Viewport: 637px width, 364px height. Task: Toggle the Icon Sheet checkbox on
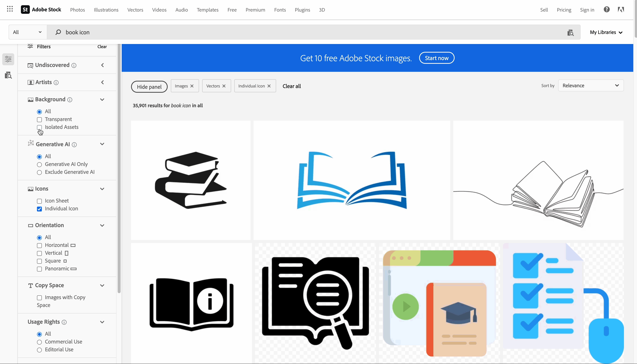[x=39, y=201]
